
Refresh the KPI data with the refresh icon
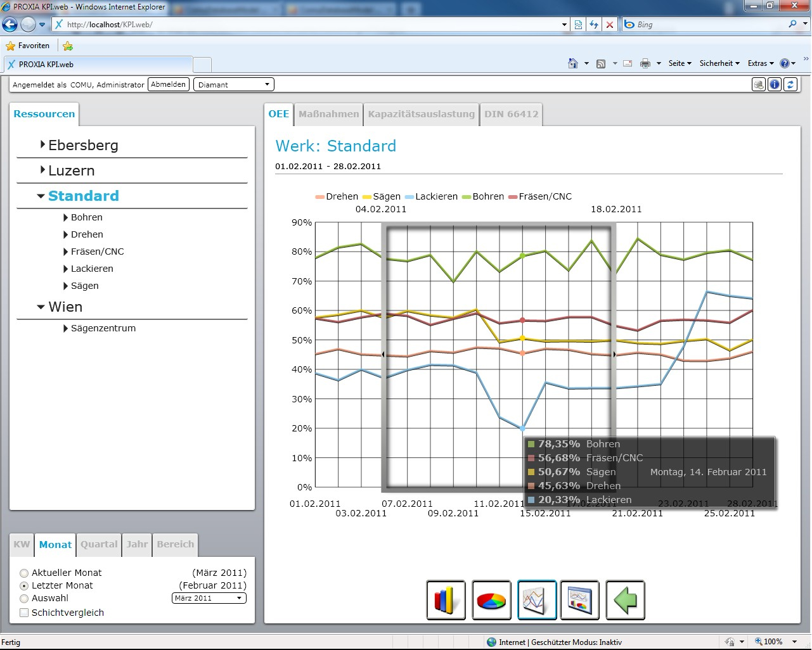790,84
